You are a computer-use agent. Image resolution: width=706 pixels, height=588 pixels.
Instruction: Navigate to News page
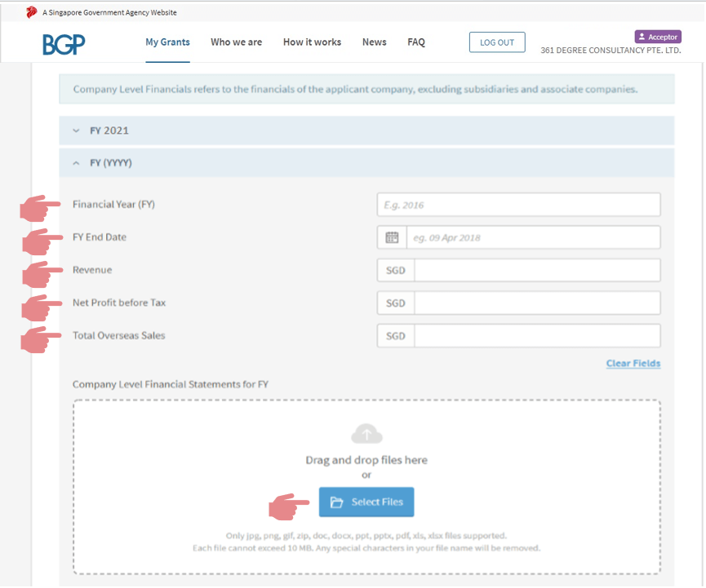(x=374, y=42)
